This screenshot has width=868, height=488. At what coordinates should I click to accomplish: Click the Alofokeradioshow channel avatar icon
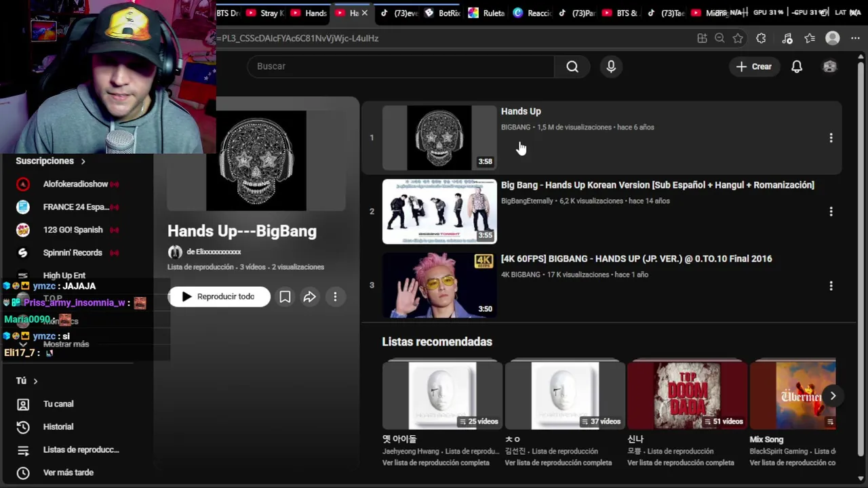pyautogui.click(x=23, y=184)
